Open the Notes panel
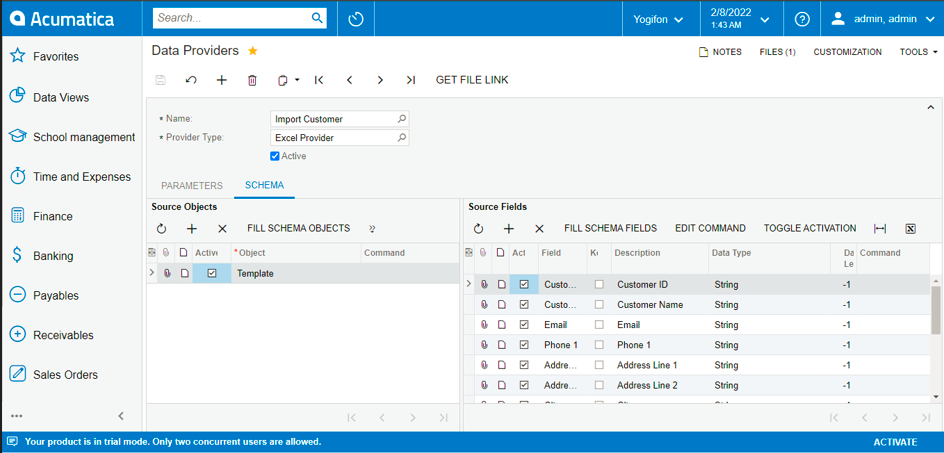Viewport: 944px width, 453px height. (x=719, y=52)
